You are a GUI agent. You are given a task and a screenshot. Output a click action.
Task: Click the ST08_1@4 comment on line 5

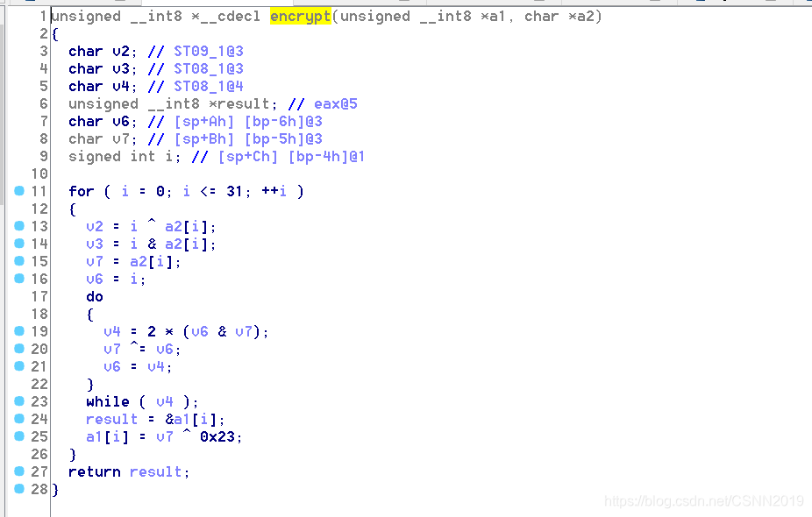tap(208, 87)
